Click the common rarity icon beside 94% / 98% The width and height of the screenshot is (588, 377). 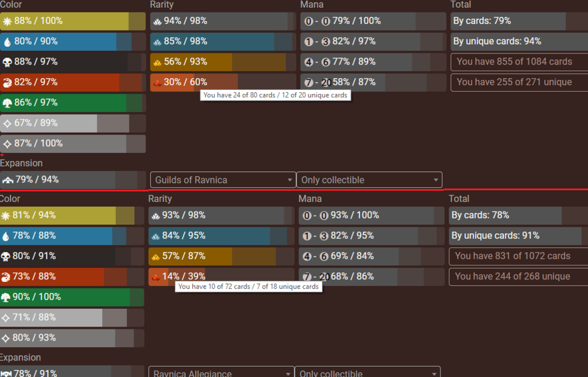click(x=157, y=21)
